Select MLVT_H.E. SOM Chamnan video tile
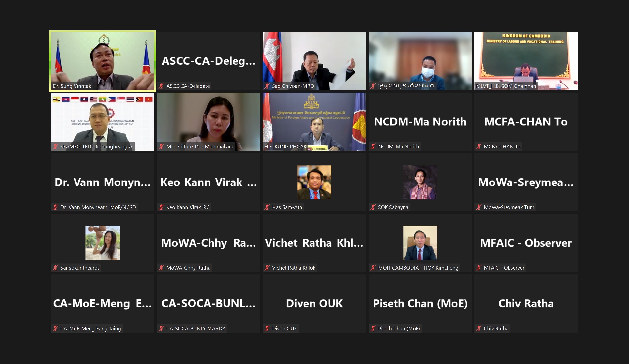The height and width of the screenshot is (364, 629). [x=526, y=61]
